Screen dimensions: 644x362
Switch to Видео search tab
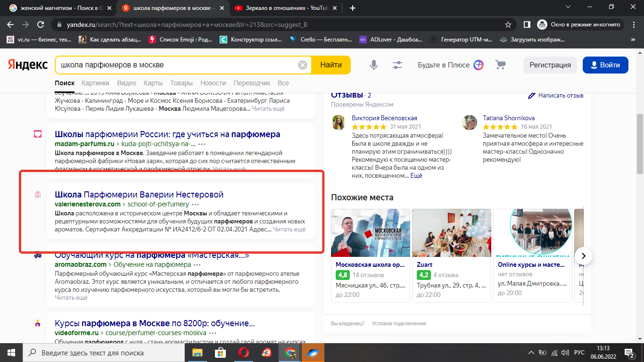(126, 83)
